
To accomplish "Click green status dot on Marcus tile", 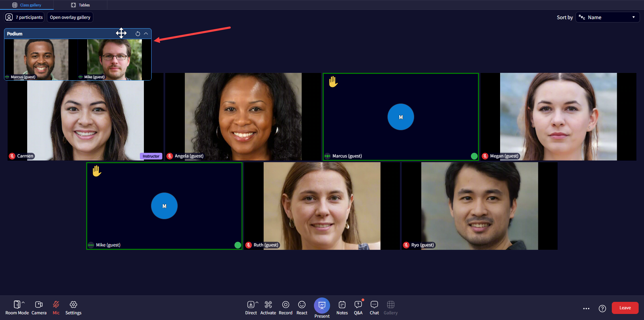I will tap(474, 156).
